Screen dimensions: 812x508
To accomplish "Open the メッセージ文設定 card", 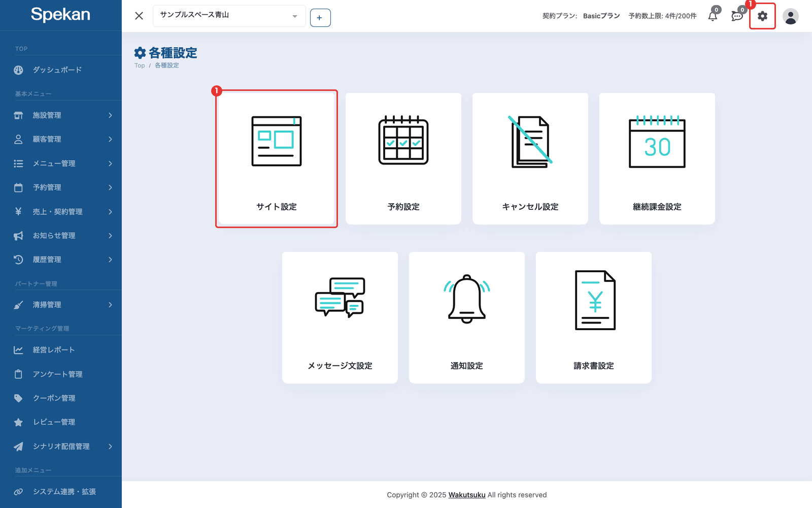I will (x=340, y=317).
